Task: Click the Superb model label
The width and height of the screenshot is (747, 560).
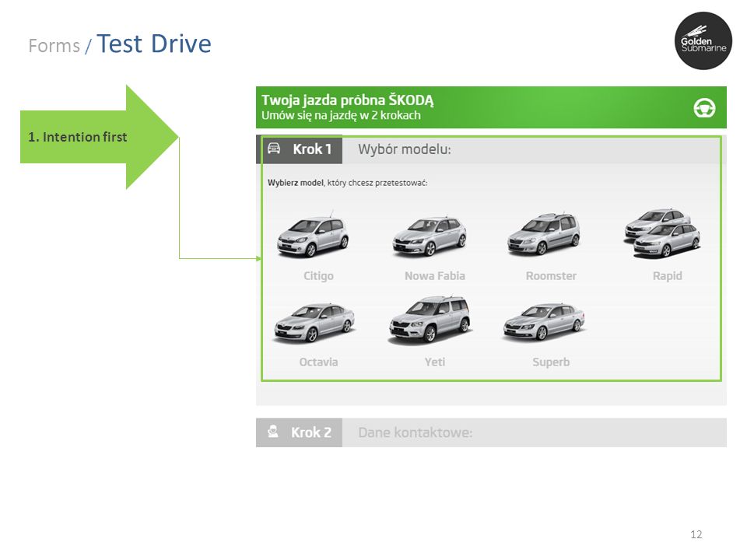Action: [x=551, y=362]
